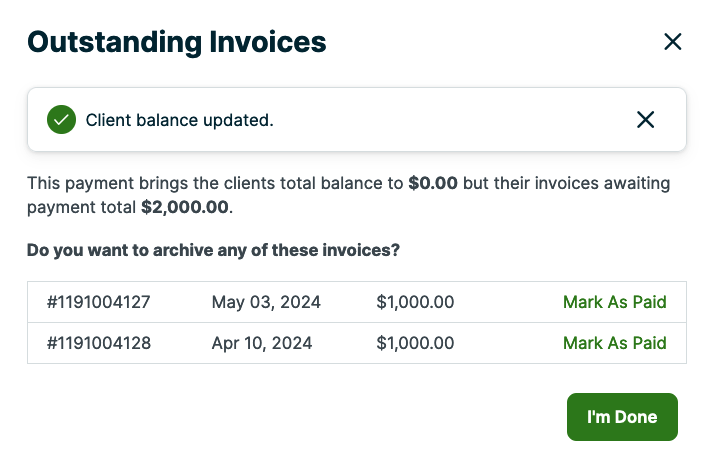Dismiss the Client balance updated notification

tap(646, 120)
